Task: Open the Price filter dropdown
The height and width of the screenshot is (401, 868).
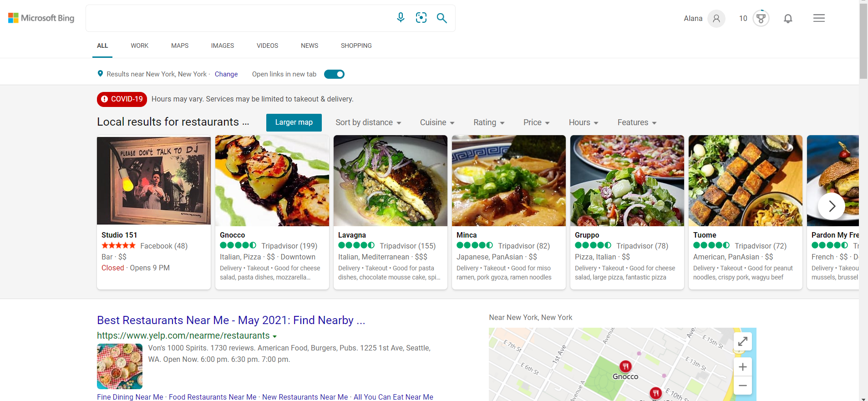Action: (536, 122)
